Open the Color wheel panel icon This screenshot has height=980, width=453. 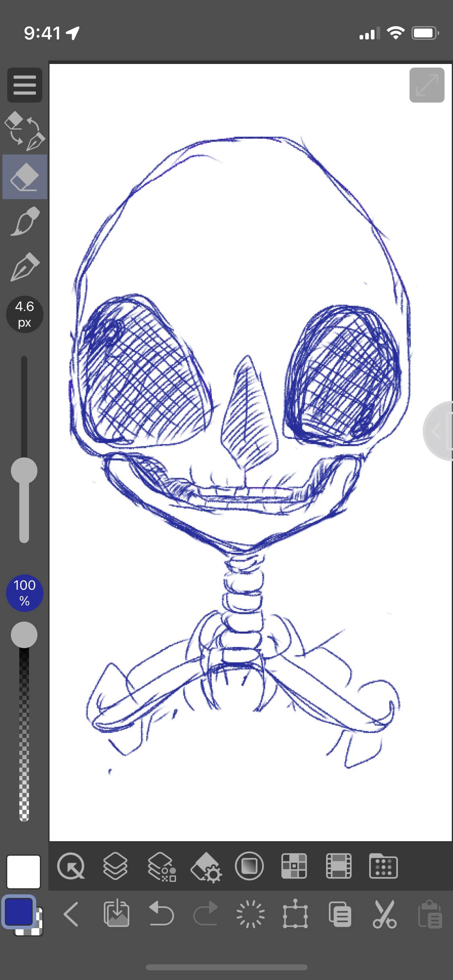pos(249,866)
